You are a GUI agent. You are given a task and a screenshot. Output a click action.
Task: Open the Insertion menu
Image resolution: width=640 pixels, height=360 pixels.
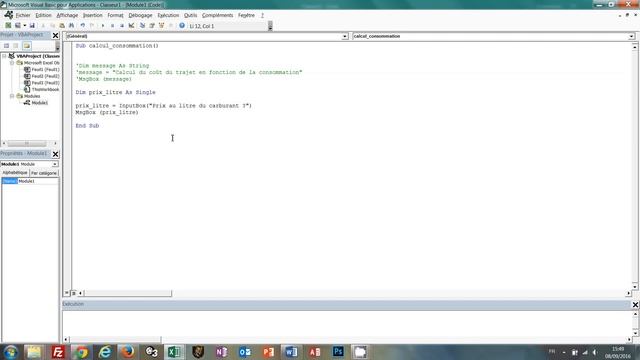point(93,15)
